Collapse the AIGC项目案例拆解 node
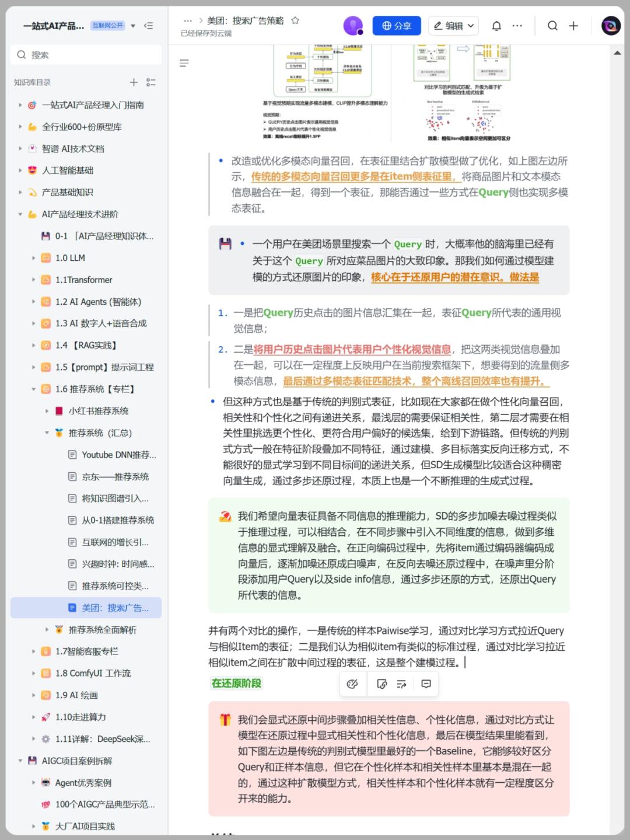The width and height of the screenshot is (630, 840). 20,761
